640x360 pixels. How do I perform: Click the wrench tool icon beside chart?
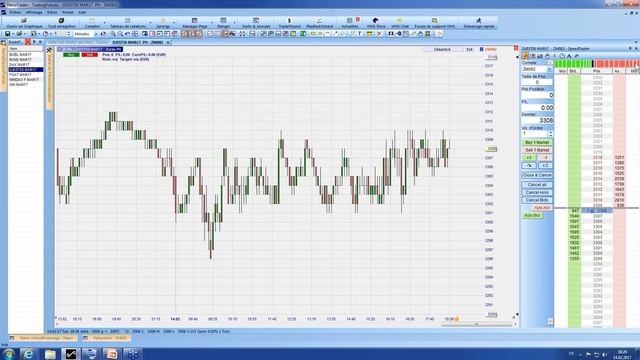click(49, 50)
